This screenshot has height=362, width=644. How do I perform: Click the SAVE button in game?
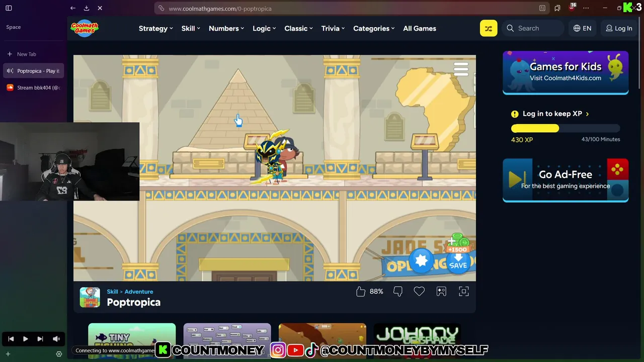(x=458, y=262)
